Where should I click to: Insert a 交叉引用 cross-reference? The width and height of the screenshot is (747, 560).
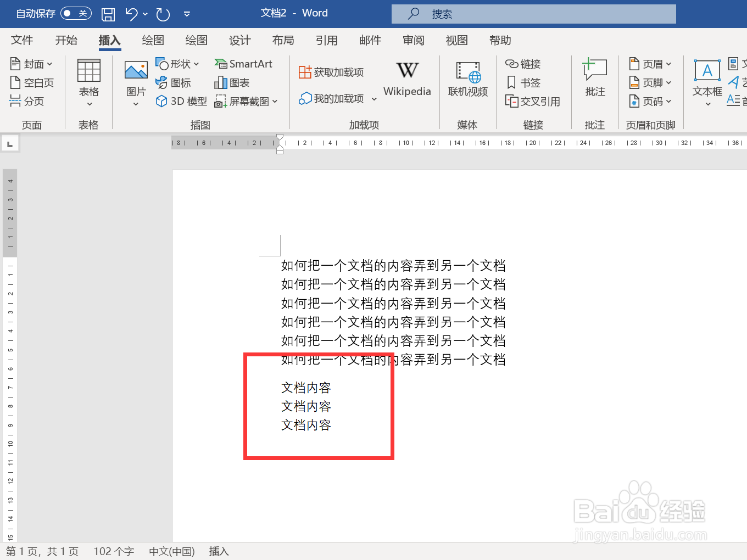pyautogui.click(x=533, y=102)
